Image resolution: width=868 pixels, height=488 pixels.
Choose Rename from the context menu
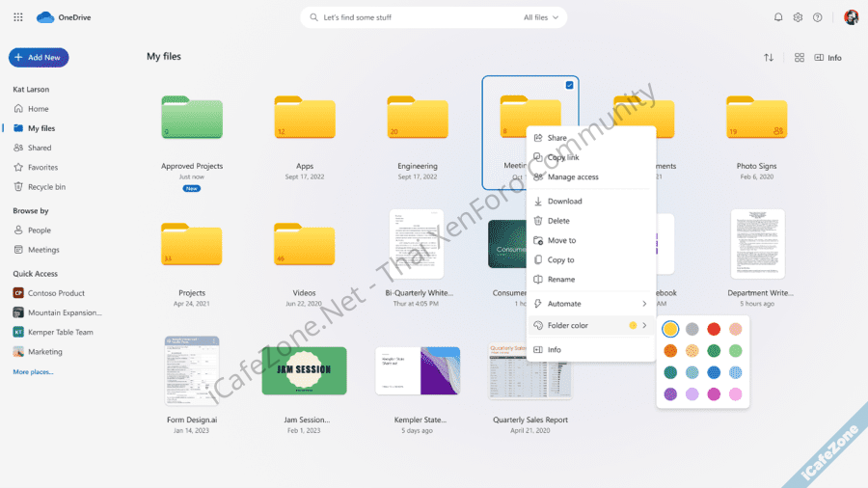pos(560,280)
